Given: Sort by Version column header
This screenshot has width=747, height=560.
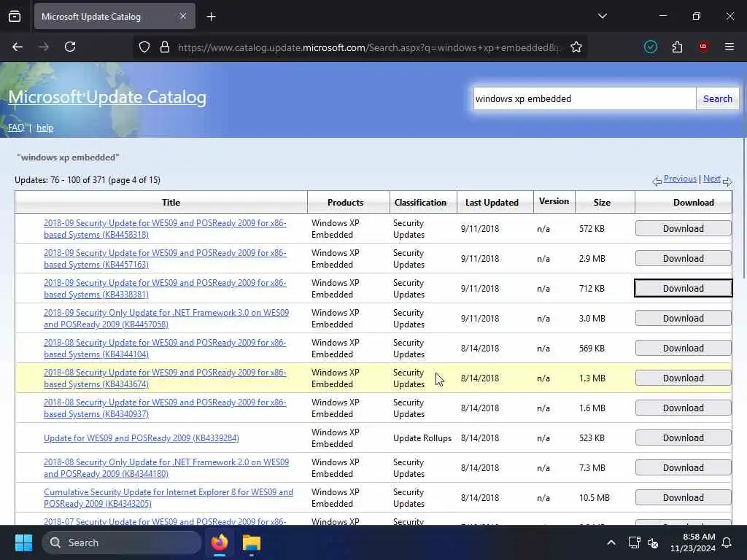Looking at the screenshot, I should coord(554,201).
